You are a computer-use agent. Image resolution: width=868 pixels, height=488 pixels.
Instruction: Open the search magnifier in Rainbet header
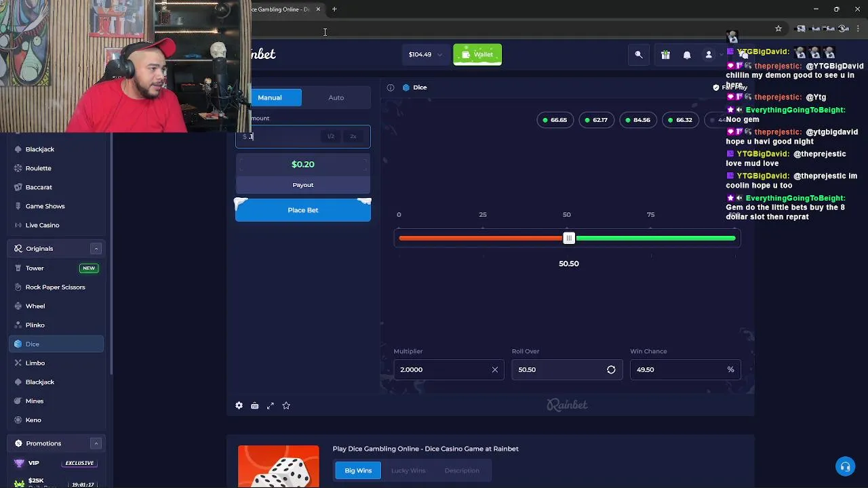639,55
